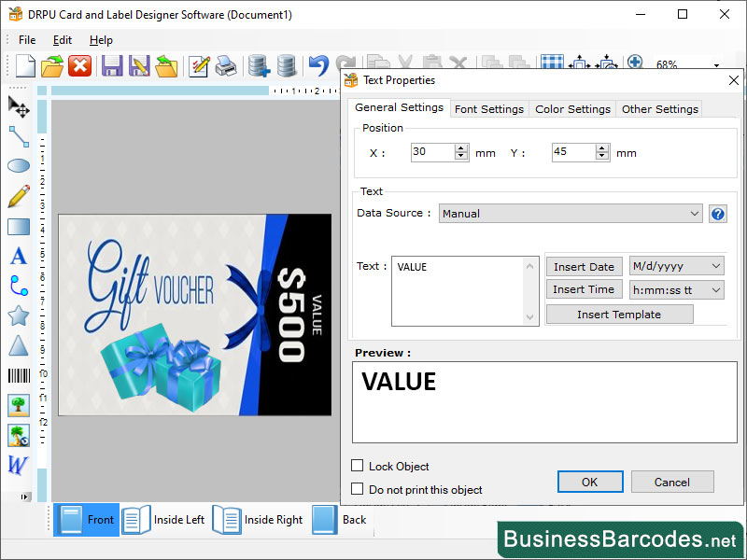Viewport: 747px width, 560px height.
Task: Switch to the Inside Right page
Action: point(258,520)
